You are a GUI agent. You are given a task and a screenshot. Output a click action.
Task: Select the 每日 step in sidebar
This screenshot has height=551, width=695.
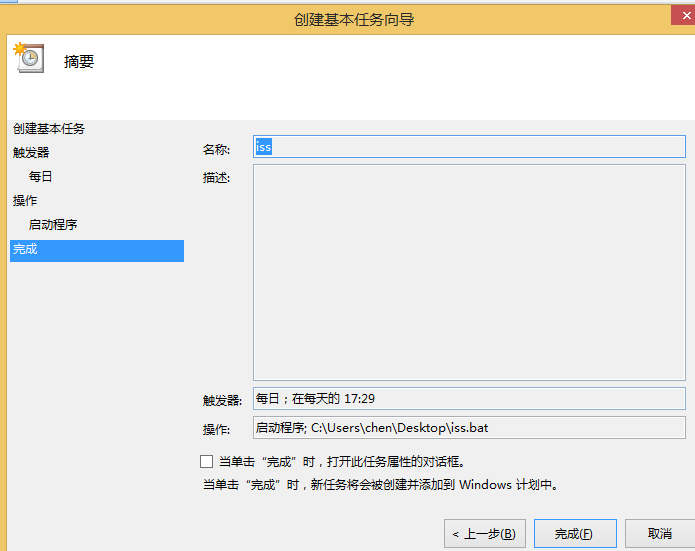(40, 176)
